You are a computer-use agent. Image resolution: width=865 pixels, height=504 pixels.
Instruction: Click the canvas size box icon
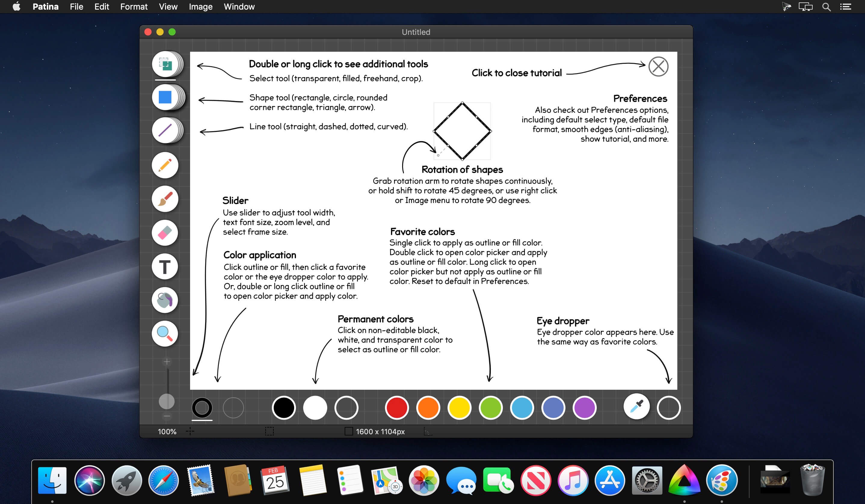click(348, 431)
